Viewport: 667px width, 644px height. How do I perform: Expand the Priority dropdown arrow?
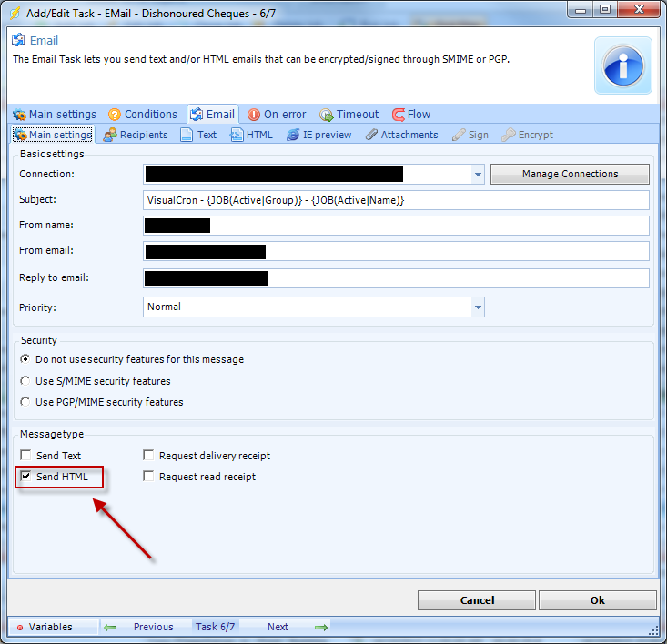tap(478, 307)
